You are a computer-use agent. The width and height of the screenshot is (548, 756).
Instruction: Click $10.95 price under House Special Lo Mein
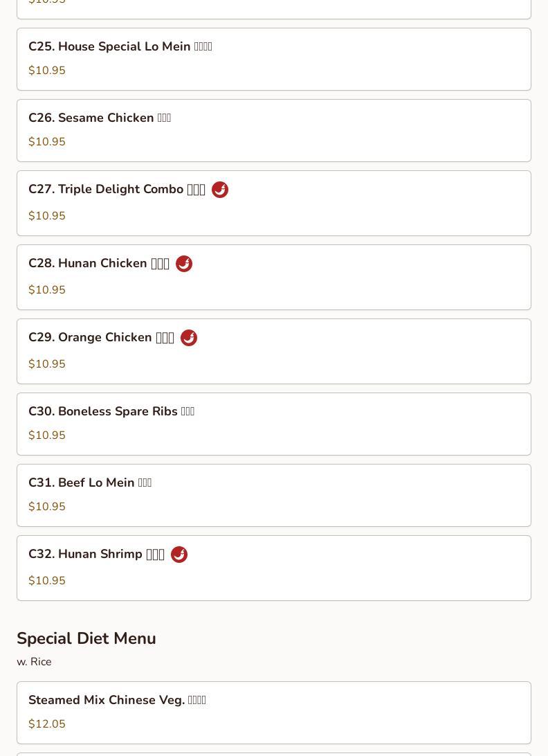pyautogui.click(x=47, y=71)
